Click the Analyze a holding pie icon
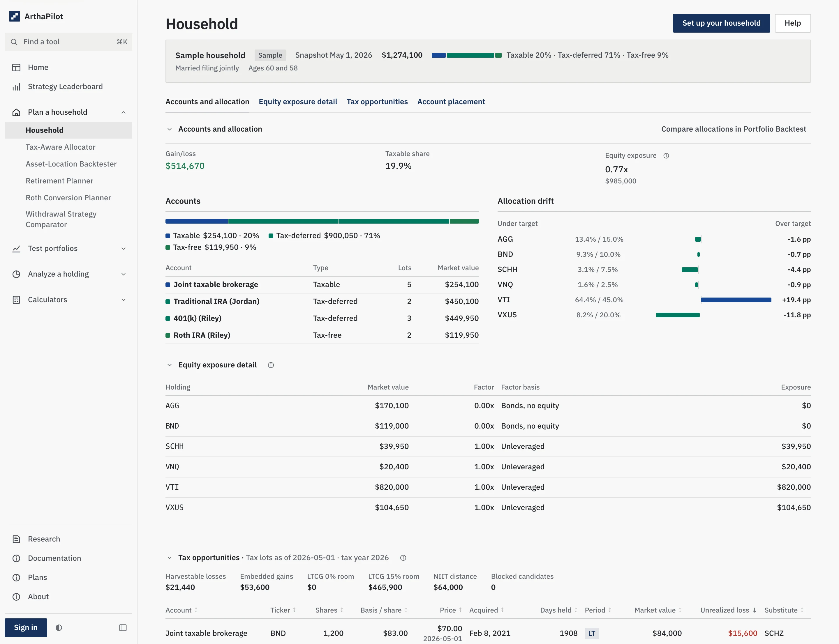The image size is (839, 644). pos(16,274)
